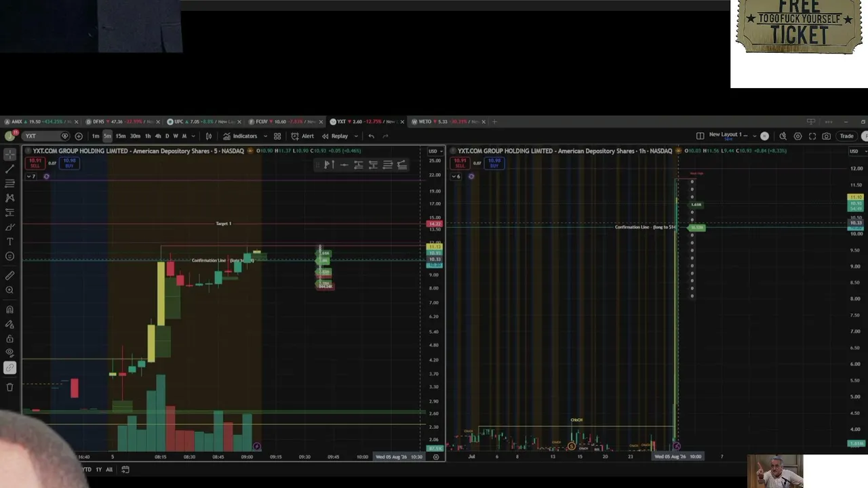This screenshot has height=488, width=868.
Task: Select the 4h timeframe
Action: coord(158,136)
